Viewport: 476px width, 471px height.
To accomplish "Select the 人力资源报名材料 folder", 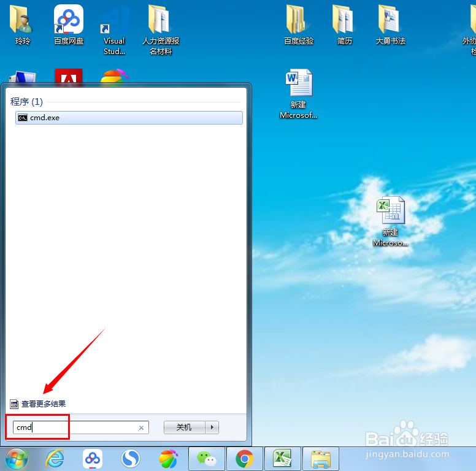I will [x=161, y=29].
